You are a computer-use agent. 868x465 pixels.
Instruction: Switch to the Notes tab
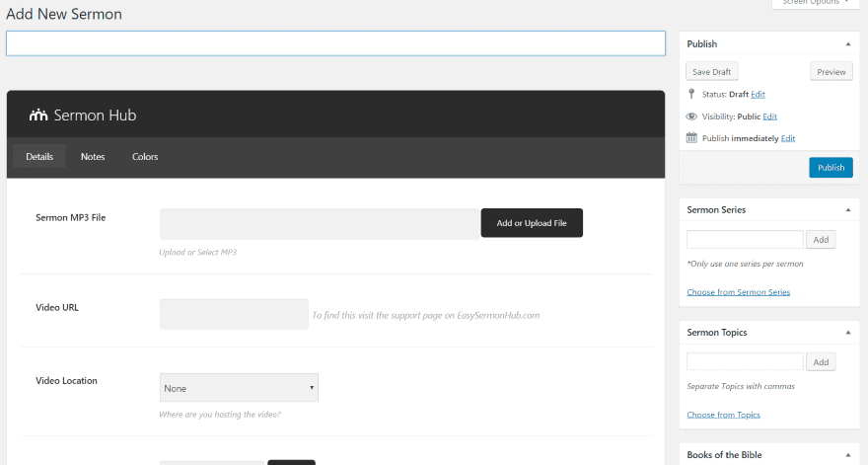pos(93,156)
